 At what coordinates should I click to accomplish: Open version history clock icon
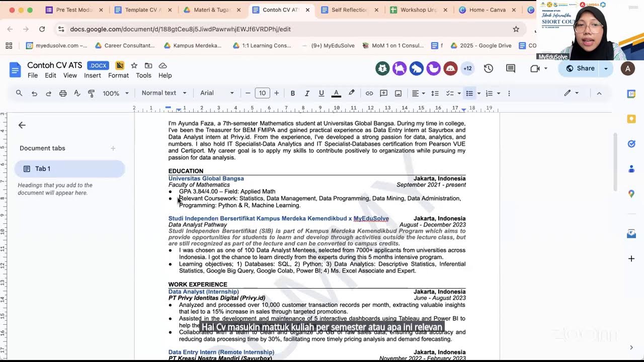tap(488, 68)
